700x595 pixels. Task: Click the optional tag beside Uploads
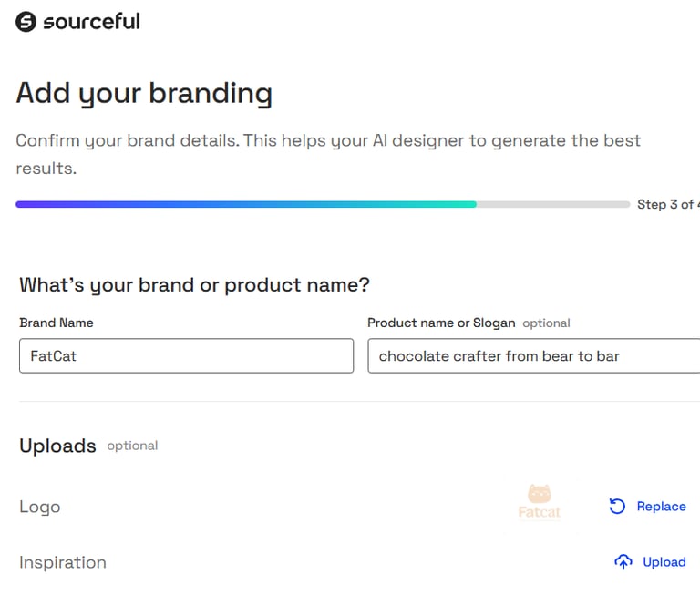(x=132, y=446)
